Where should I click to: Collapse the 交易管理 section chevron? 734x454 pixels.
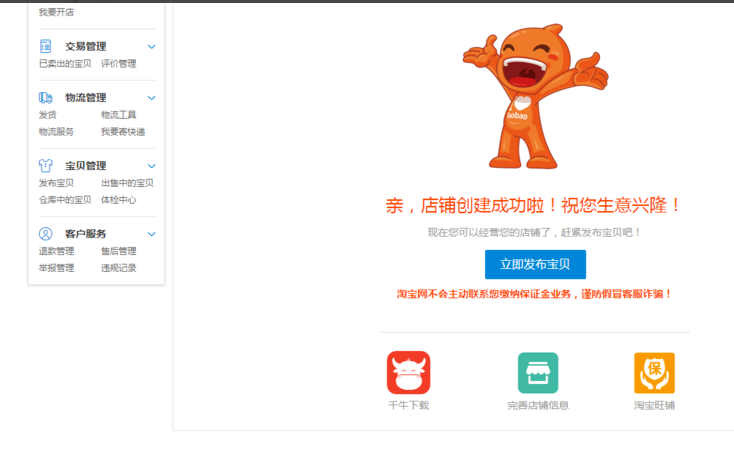pos(152,46)
